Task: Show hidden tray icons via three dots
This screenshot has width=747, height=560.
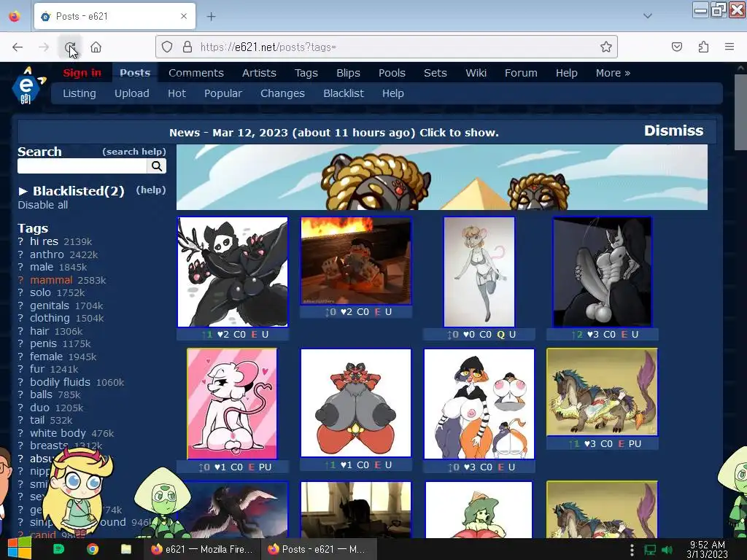Action: 632,550
